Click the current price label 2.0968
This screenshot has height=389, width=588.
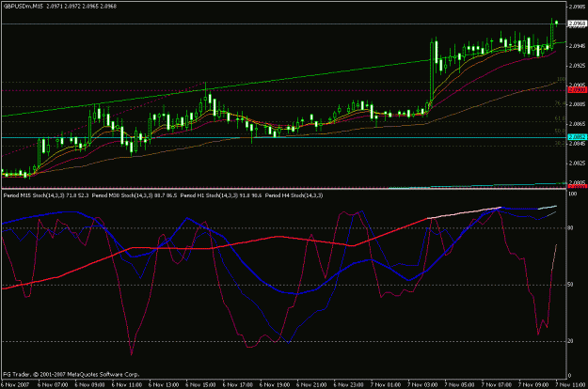pyautogui.click(x=577, y=24)
